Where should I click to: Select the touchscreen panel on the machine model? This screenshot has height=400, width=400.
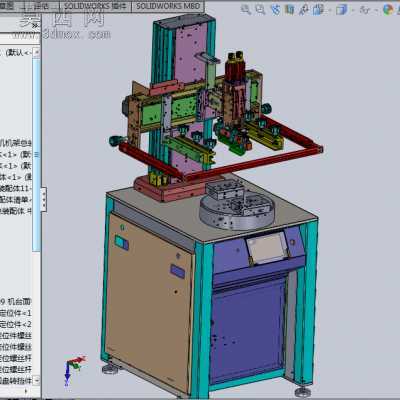[267, 248]
